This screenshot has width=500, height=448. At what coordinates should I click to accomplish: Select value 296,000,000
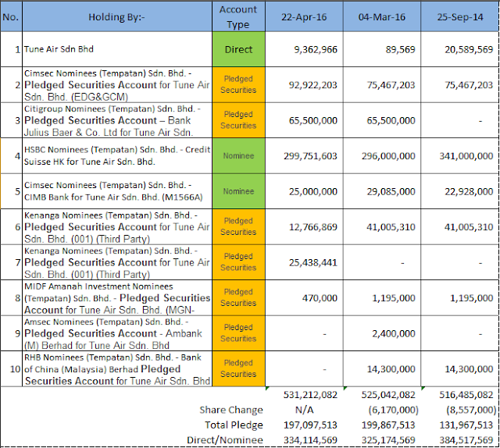click(388, 156)
